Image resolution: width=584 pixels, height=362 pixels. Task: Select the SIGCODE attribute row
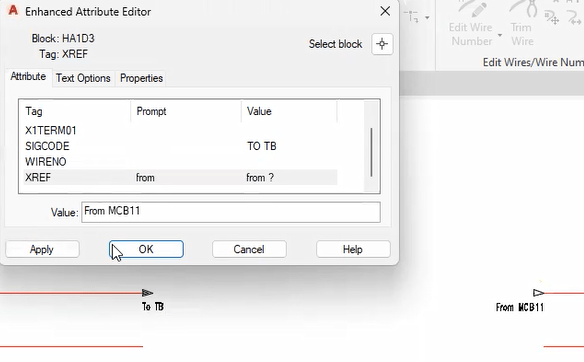181,146
